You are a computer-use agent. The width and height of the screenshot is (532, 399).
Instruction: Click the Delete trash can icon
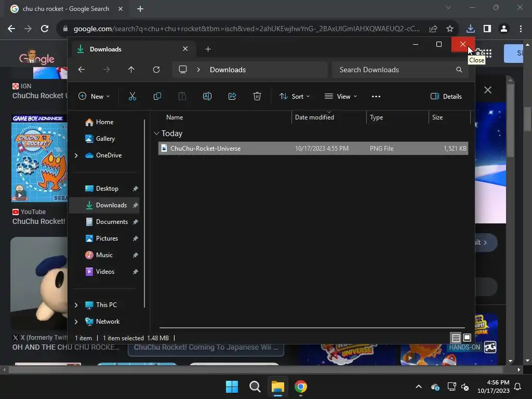coord(257,96)
